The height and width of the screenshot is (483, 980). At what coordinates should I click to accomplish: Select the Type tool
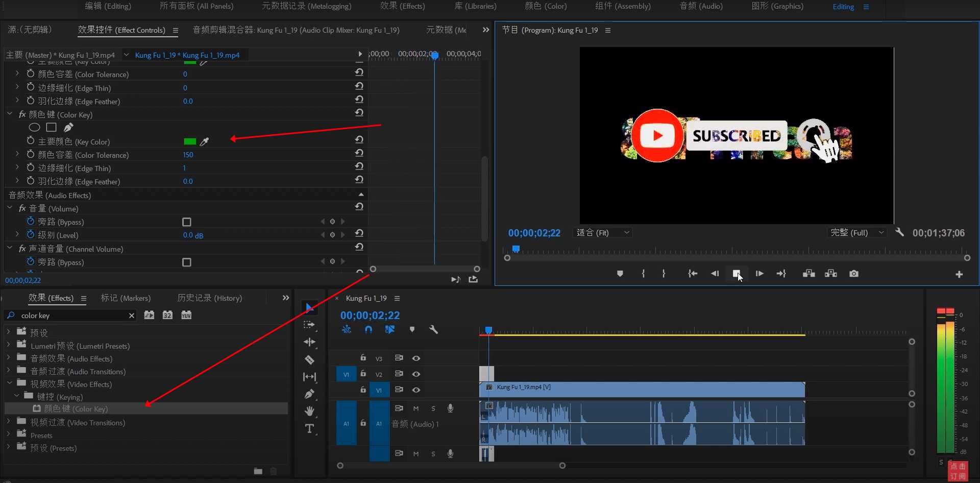(309, 429)
